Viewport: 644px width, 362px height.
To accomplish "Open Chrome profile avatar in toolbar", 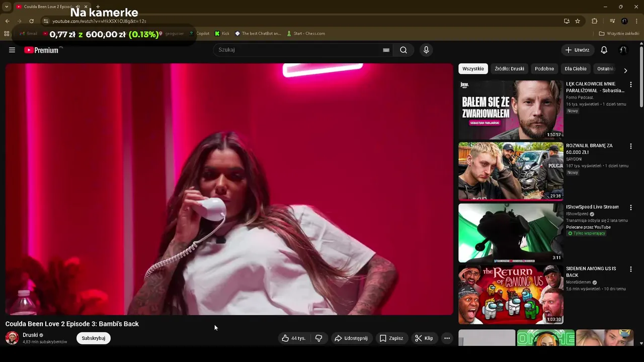I will pos(625,21).
